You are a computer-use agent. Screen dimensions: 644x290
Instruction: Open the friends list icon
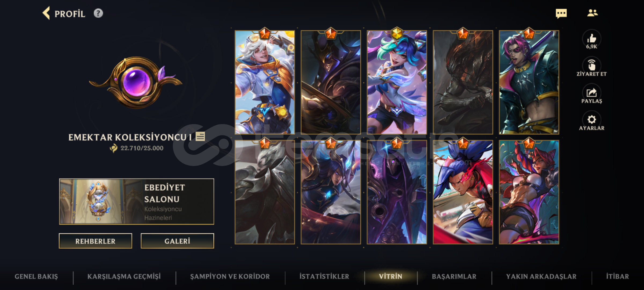click(592, 13)
